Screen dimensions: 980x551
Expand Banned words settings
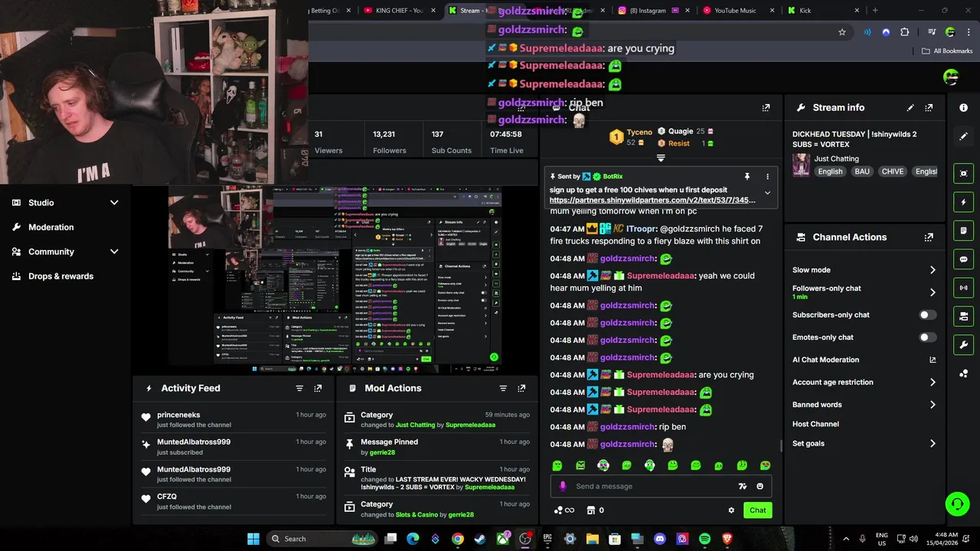[933, 405]
